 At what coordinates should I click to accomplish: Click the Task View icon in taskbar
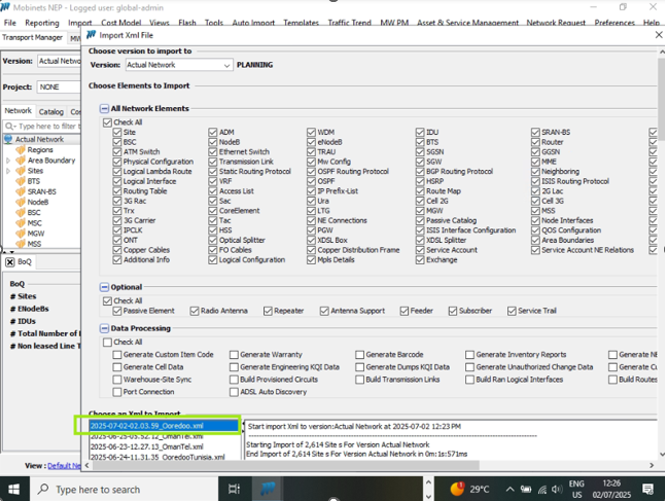click(233, 489)
